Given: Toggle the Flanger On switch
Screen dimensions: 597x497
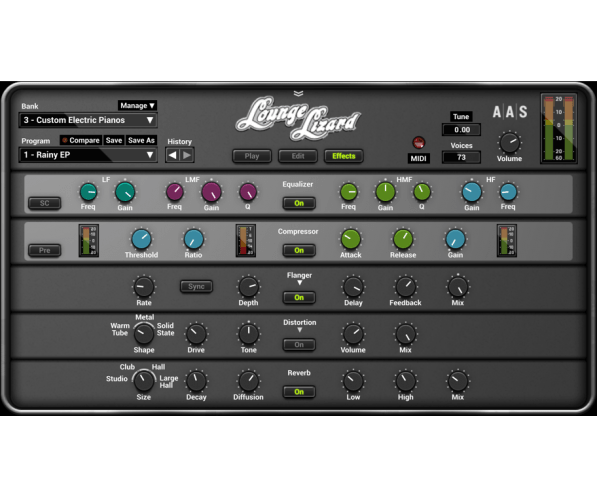Looking at the screenshot, I should pos(299,298).
